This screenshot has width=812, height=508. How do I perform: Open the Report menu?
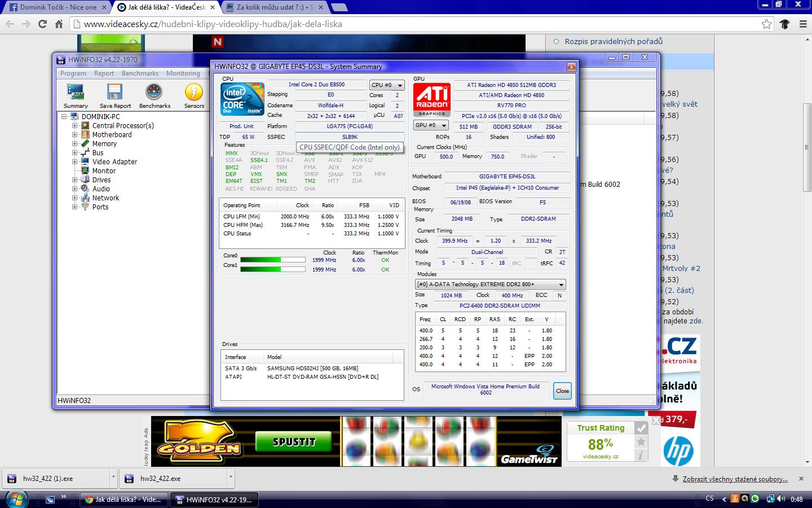[x=104, y=73]
